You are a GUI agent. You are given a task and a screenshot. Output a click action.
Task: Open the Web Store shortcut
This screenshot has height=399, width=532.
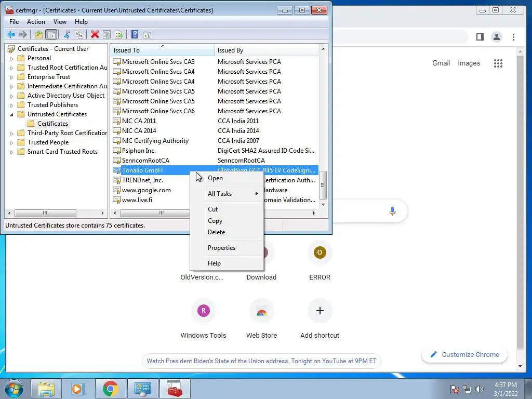click(x=262, y=319)
